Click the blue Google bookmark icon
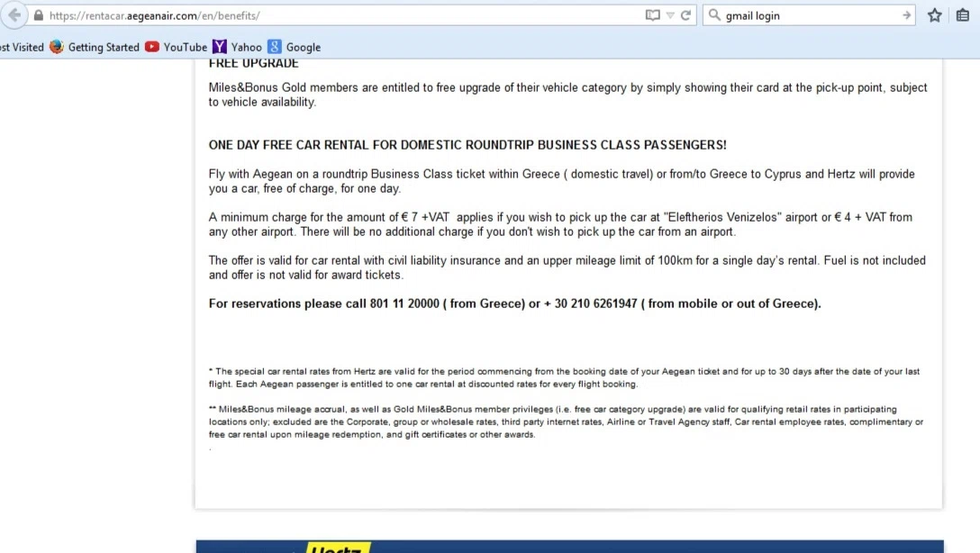This screenshot has height=553, width=980. click(275, 47)
